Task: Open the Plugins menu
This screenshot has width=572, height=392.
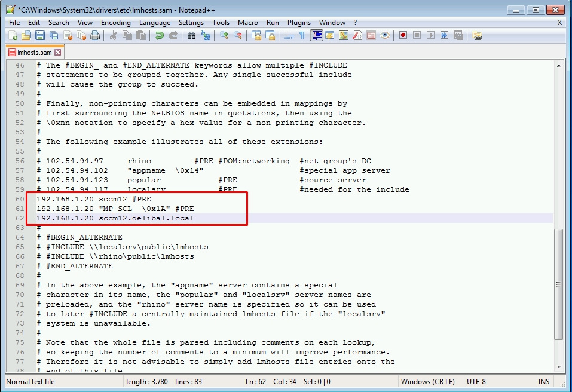Action: (299, 23)
